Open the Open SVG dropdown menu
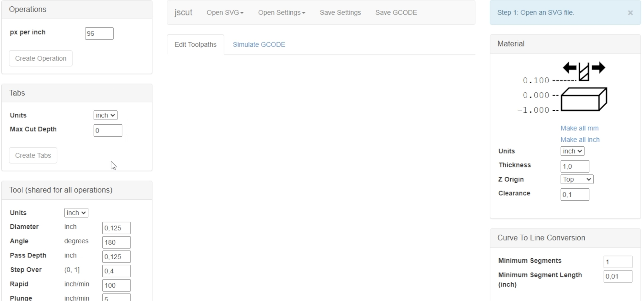This screenshot has height=301, width=644. pyautogui.click(x=225, y=13)
